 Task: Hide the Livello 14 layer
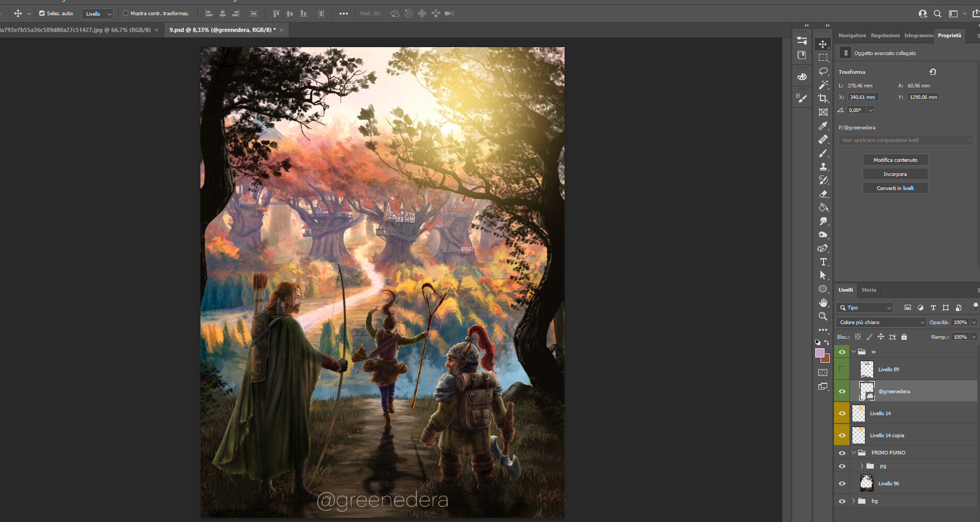842,414
